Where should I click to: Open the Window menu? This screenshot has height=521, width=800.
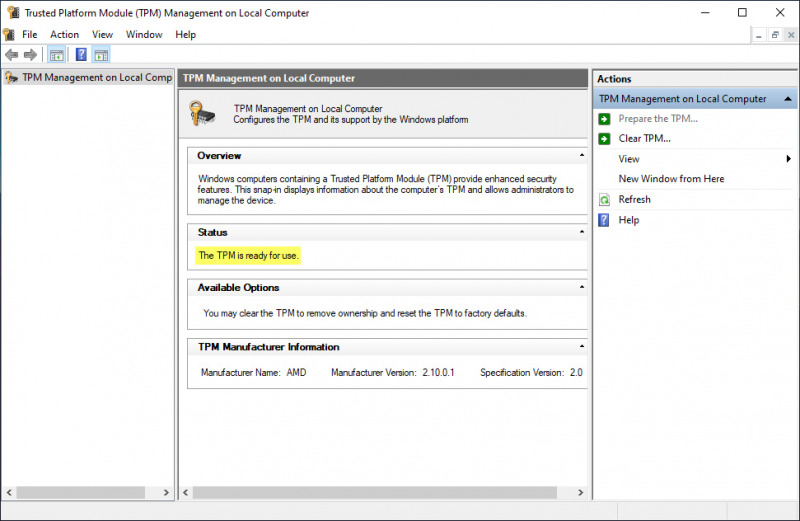click(x=144, y=34)
